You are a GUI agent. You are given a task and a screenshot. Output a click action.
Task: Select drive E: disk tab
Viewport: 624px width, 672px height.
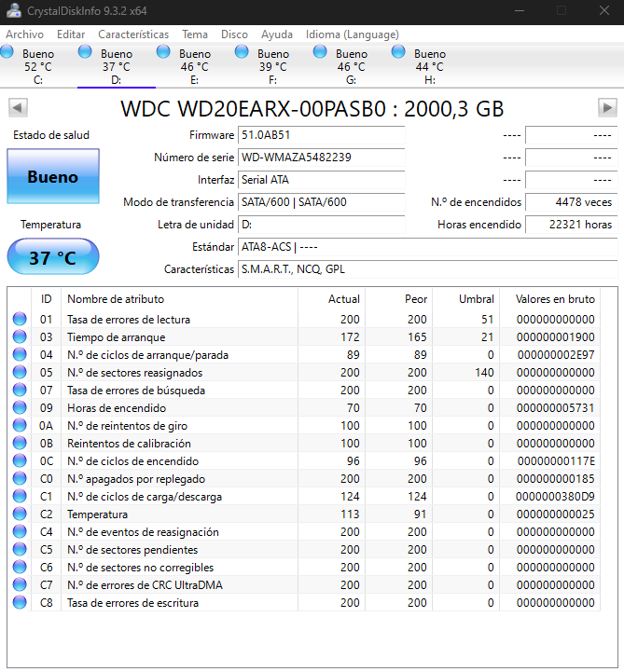[x=195, y=65]
